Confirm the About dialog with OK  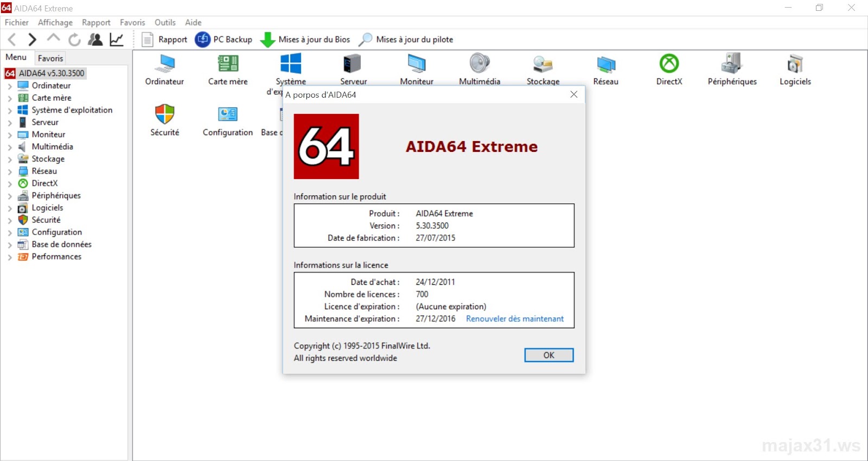549,355
